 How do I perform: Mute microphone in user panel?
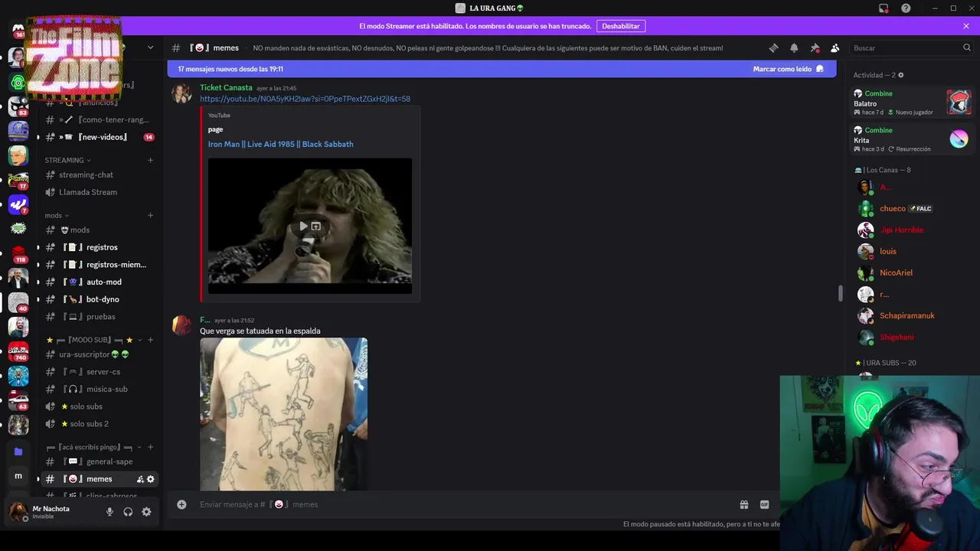point(109,512)
